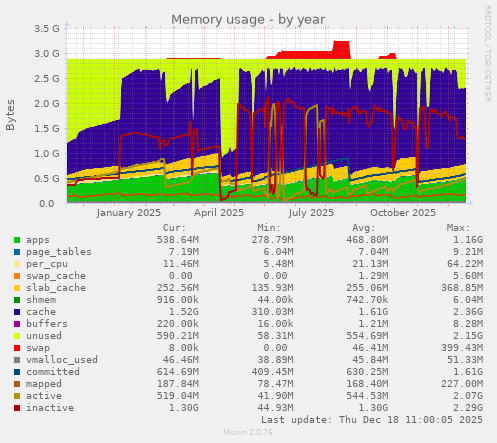
Task: Click the 'Last update' timestamp line
Action: click(372, 420)
